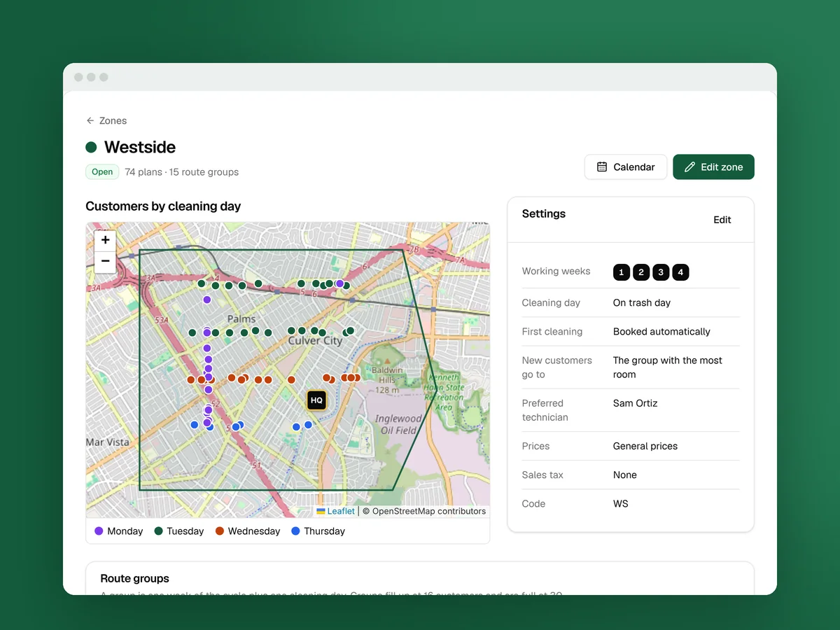Select working week 2 badge
The image size is (840, 630).
click(x=641, y=272)
